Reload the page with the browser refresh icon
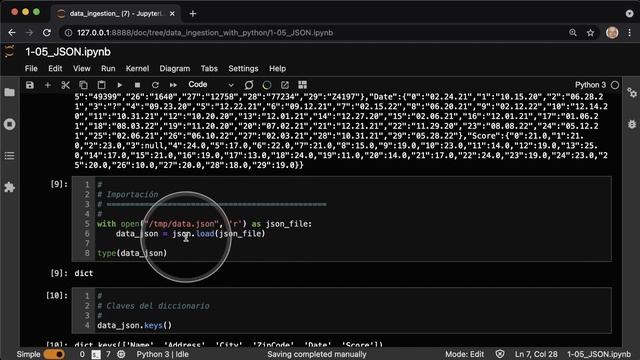The width and height of the screenshot is (640, 360). (47, 33)
